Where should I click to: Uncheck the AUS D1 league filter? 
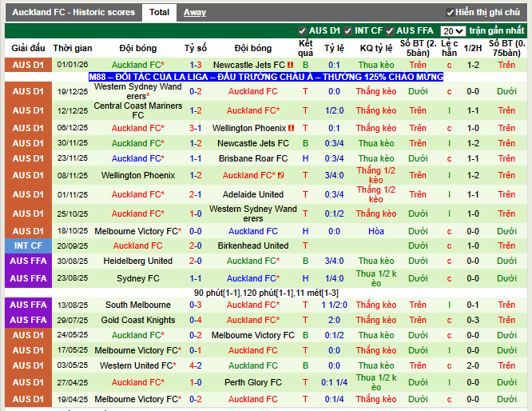click(x=302, y=31)
